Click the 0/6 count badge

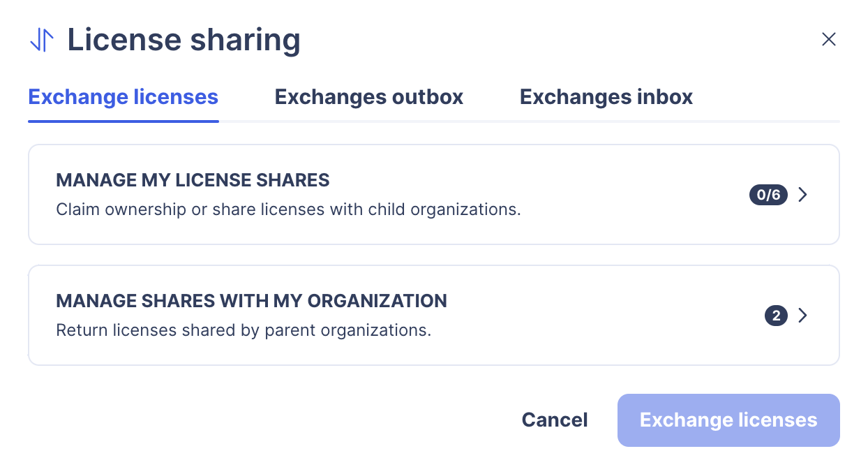point(768,195)
